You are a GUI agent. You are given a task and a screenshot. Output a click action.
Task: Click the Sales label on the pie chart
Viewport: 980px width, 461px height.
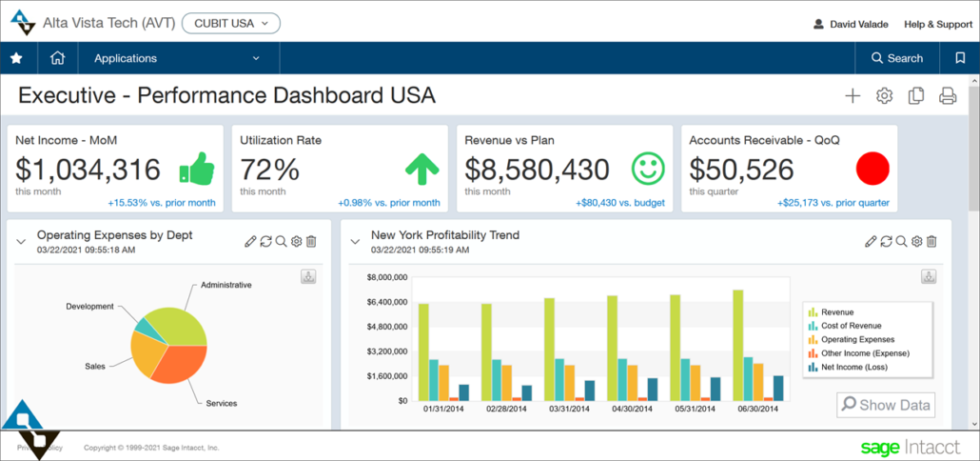[x=95, y=366]
